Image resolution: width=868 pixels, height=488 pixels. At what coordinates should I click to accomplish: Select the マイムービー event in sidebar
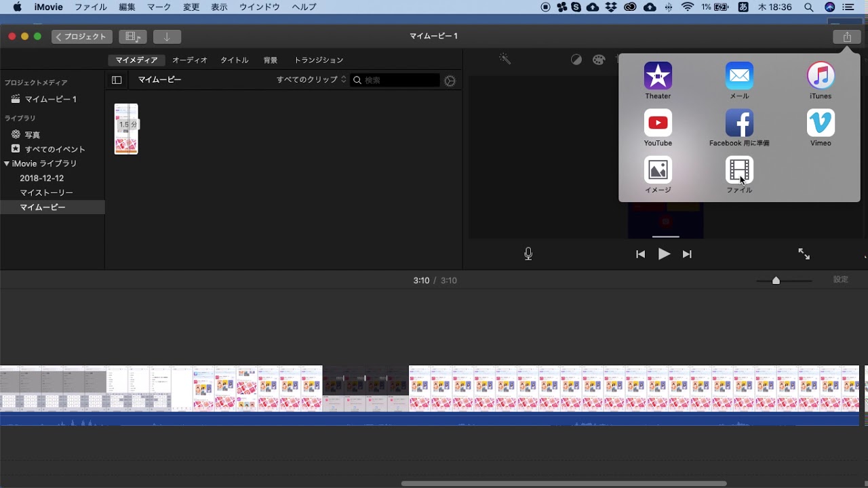click(52, 207)
